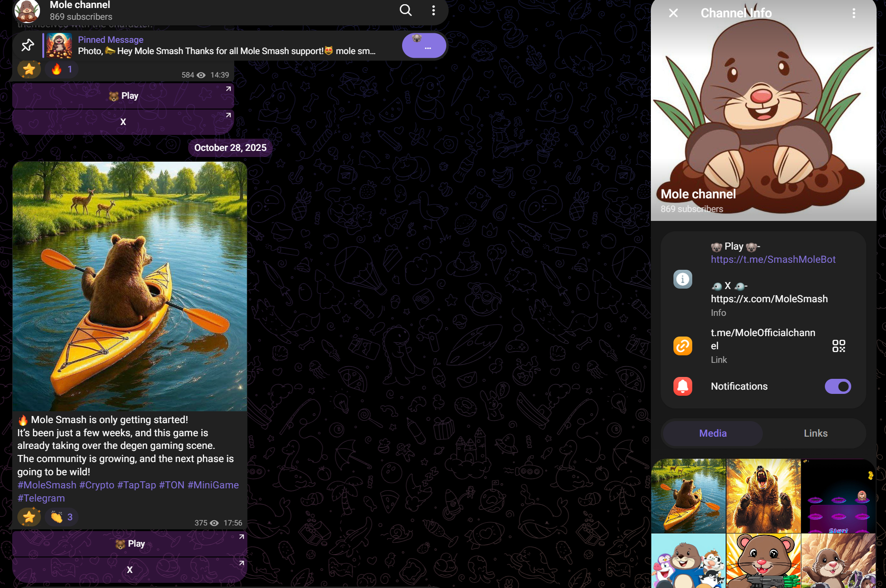Click the red notifications bell icon
Image resolution: width=886 pixels, height=588 pixels.
683,386
